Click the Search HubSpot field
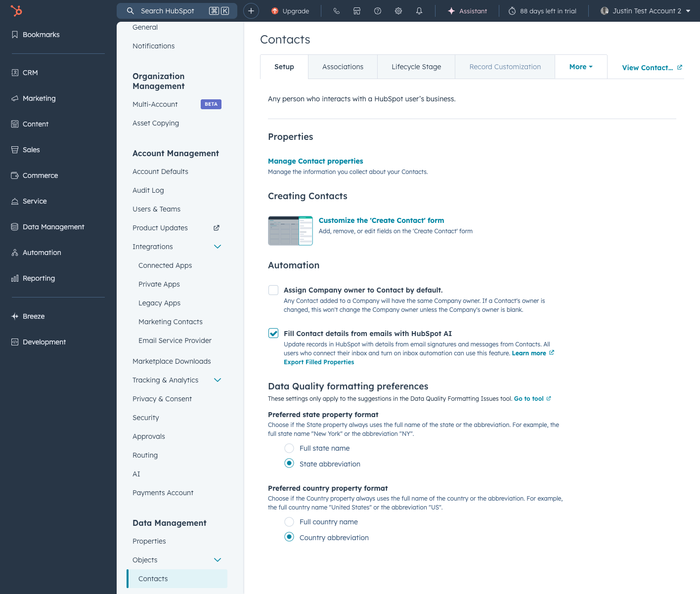Viewport: 700px width, 594px height. pyautogui.click(x=177, y=11)
